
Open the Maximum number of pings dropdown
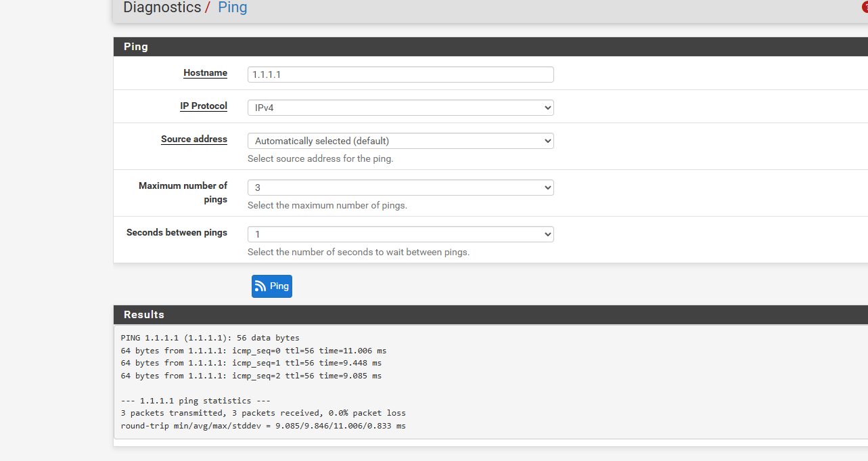(x=401, y=188)
